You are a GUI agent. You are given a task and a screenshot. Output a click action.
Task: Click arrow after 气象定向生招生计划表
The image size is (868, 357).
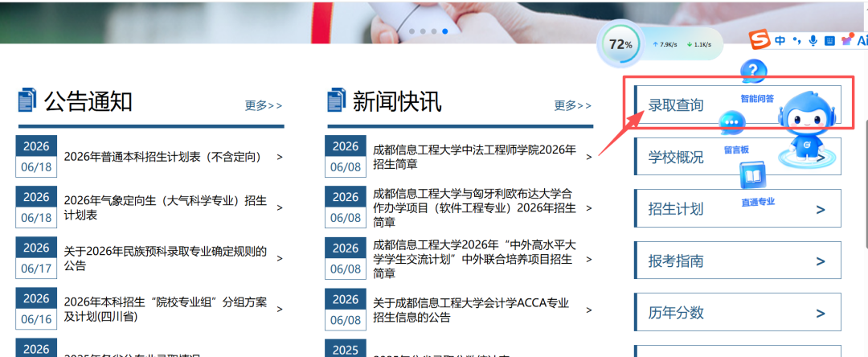(280, 208)
